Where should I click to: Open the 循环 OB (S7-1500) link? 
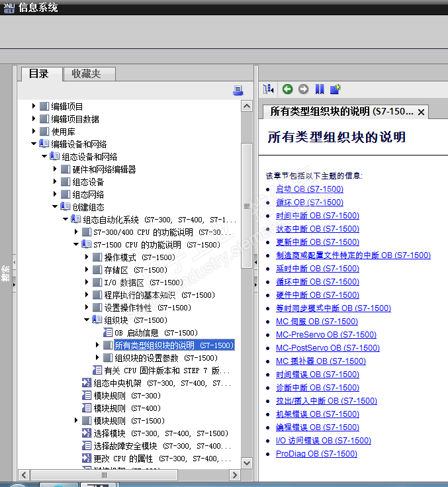point(310,202)
